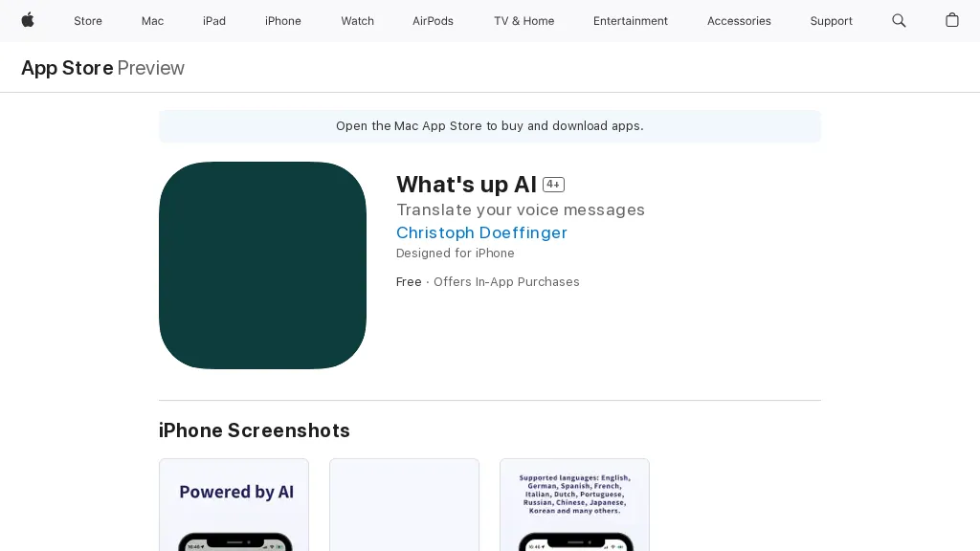Select the middle iPhone screenshot

pos(404,505)
